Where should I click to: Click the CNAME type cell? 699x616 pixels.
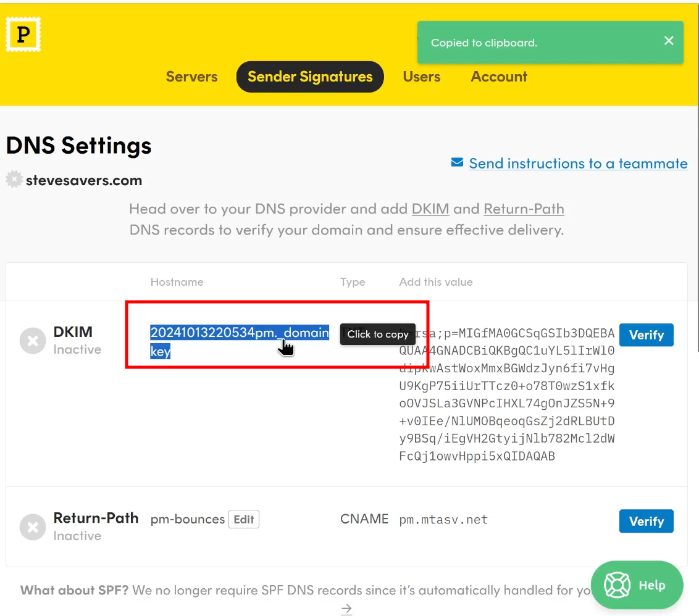364,519
